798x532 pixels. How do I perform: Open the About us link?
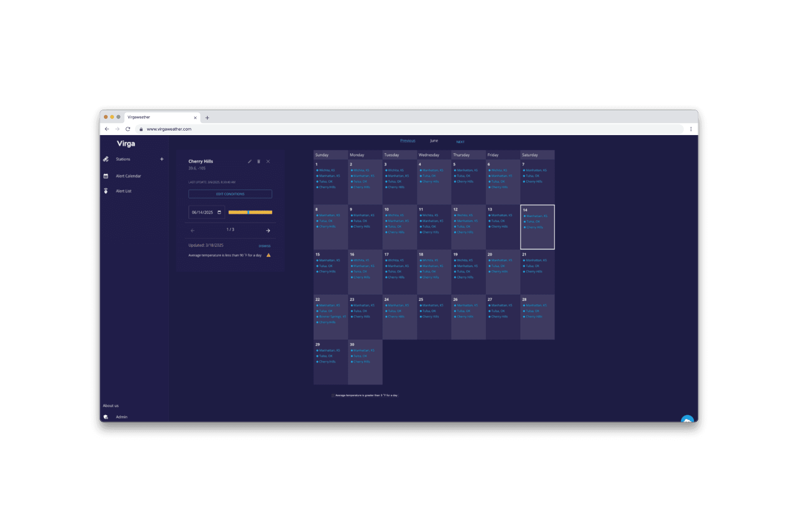click(111, 406)
